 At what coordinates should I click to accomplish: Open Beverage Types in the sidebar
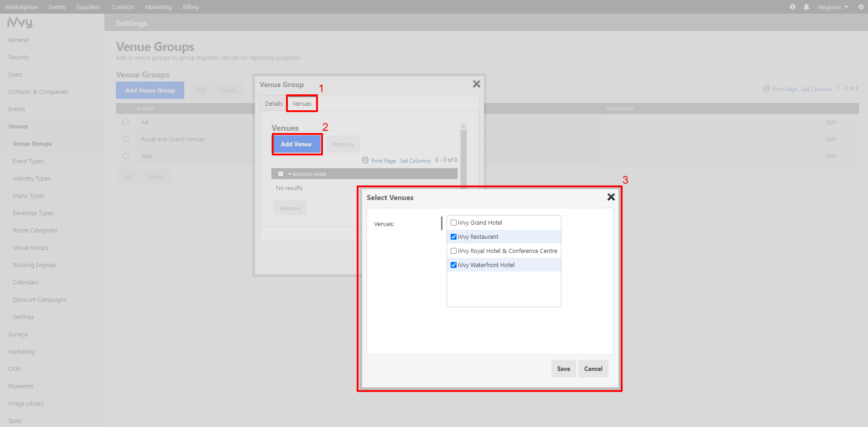coord(33,213)
